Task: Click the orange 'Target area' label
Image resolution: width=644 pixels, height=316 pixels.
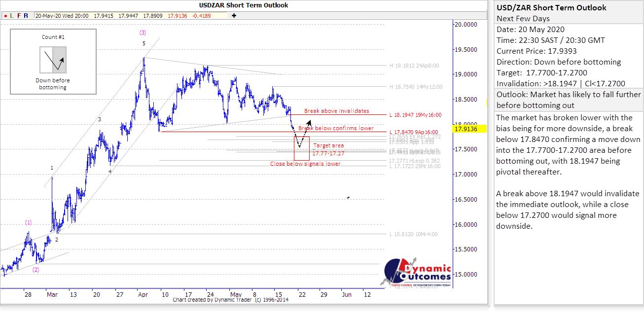Action: [329, 145]
